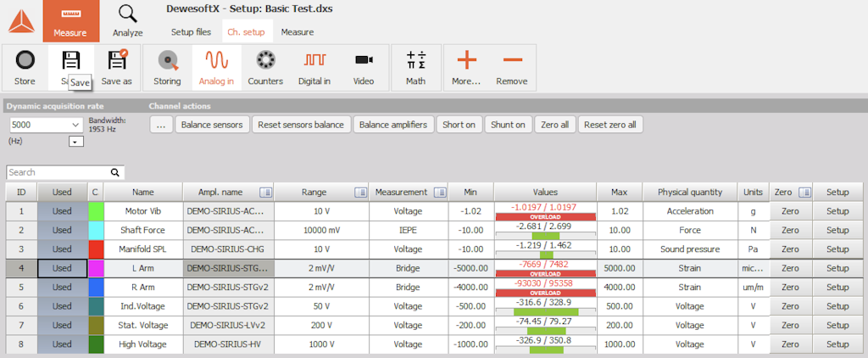868x358 pixels.
Task: Open Range cell 200 V of Stat. Voltage
Action: click(x=321, y=325)
